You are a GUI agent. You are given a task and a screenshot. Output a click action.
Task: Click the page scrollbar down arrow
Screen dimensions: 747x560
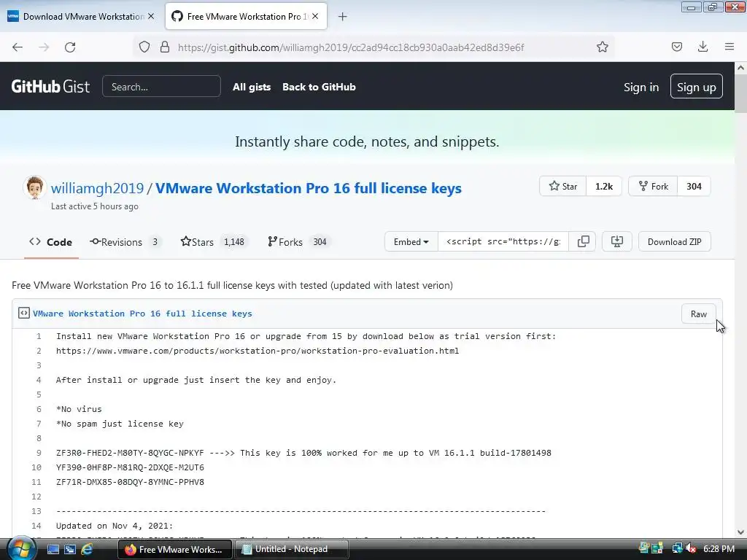click(x=740, y=532)
